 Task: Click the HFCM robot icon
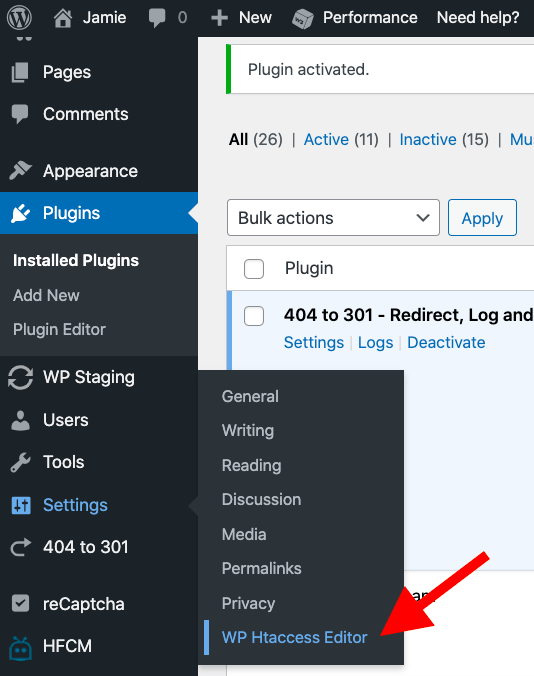click(x=20, y=648)
